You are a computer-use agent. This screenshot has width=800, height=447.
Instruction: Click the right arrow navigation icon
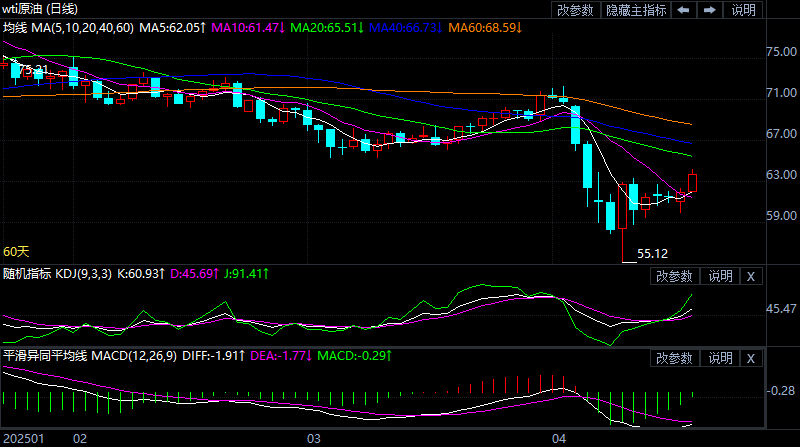click(710, 10)
